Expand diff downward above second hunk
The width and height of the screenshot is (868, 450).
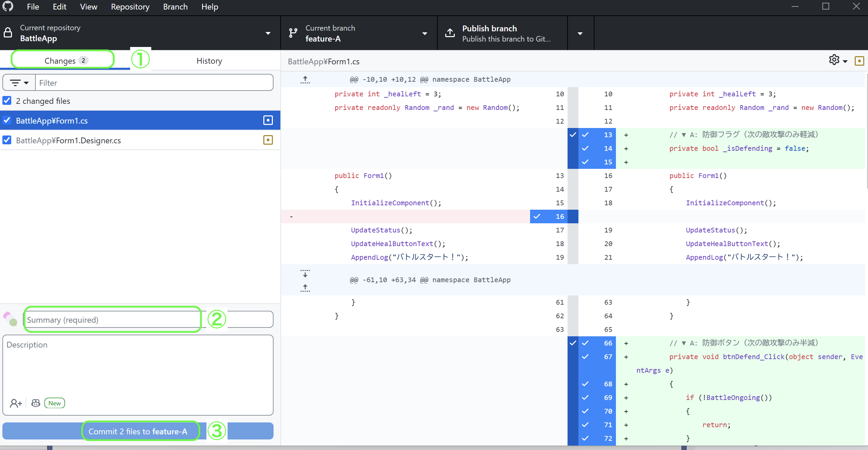click(x=305, y=273)
